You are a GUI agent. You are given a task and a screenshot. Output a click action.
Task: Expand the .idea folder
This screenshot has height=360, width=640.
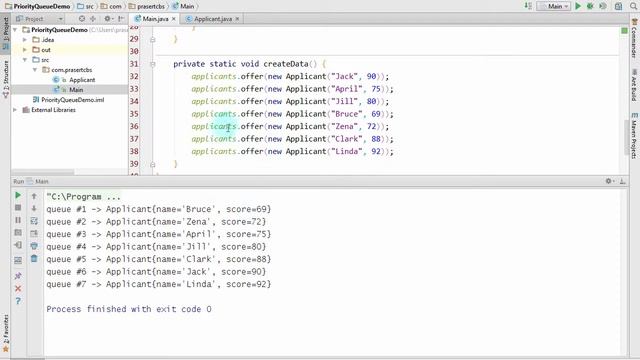tap(25, 40)
